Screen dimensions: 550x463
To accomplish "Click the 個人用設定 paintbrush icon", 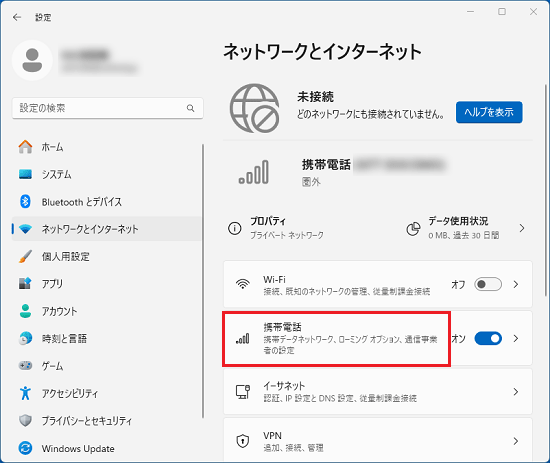I will click(x=25, y=256).
